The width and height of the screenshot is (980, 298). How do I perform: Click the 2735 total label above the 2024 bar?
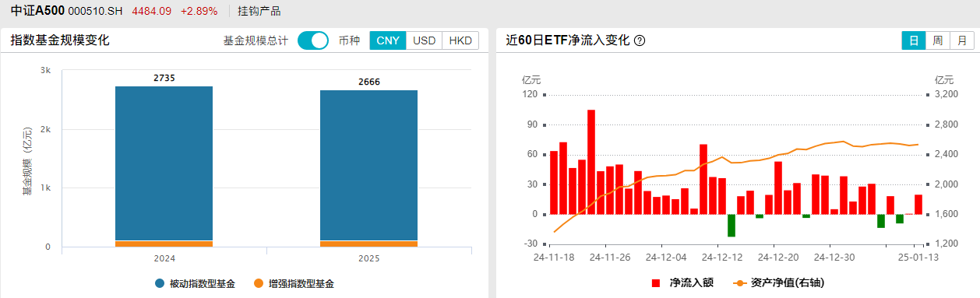(164, 78)
